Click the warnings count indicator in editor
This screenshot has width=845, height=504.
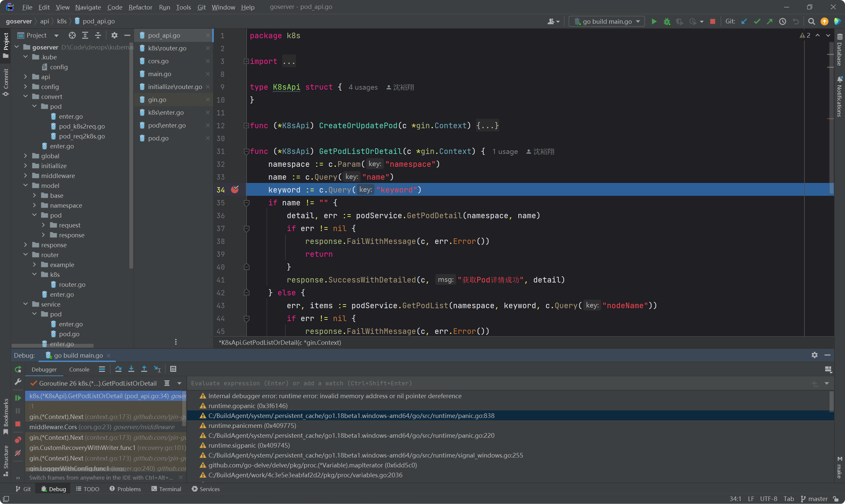coord(805,35)
